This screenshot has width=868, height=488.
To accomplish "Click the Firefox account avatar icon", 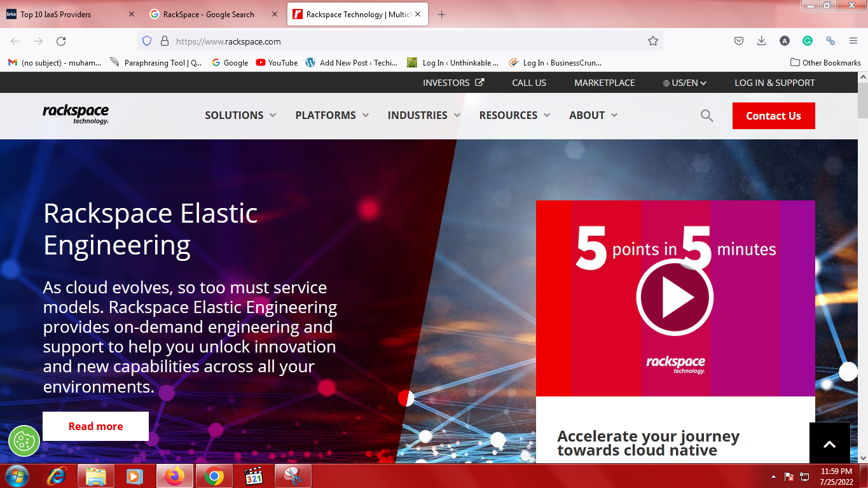I will click(x=785, y=41).
